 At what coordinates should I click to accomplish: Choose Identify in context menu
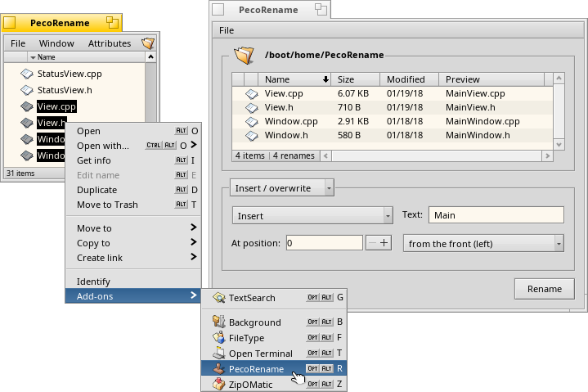coord(134,282)
